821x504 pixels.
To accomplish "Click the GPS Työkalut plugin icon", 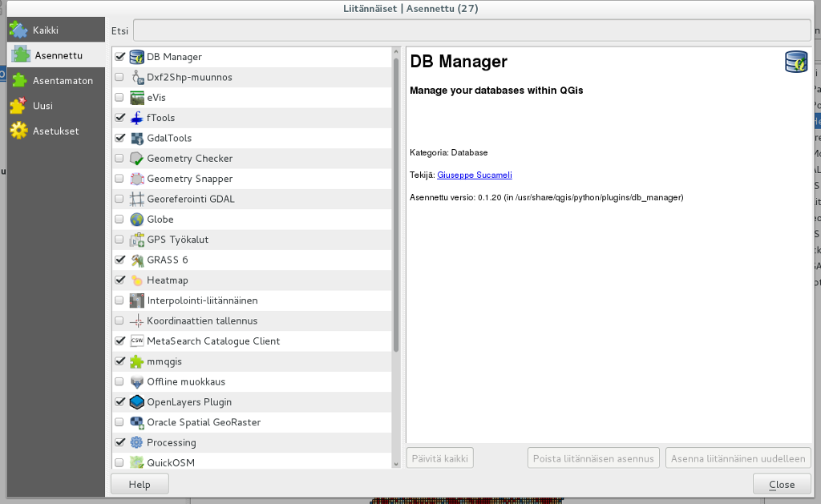I will point(137,240).
